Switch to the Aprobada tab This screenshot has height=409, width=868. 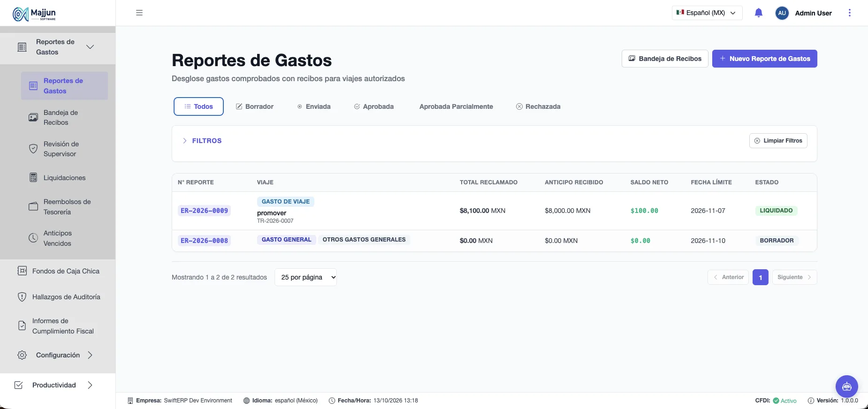coord(374,106)
